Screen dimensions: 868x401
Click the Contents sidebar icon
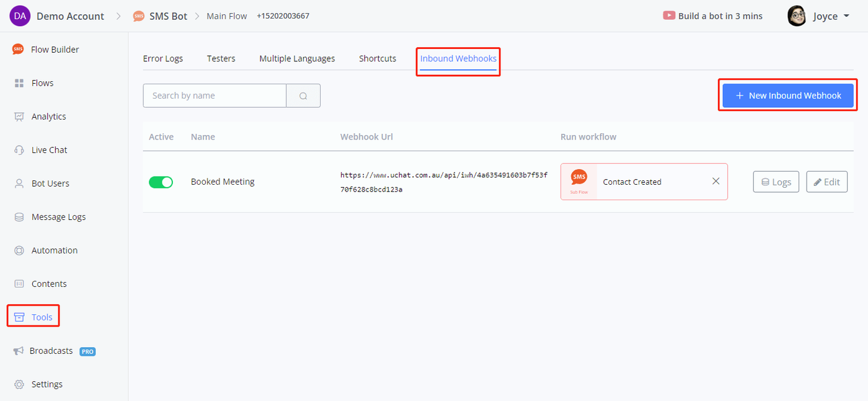click(x=19, y=284)
